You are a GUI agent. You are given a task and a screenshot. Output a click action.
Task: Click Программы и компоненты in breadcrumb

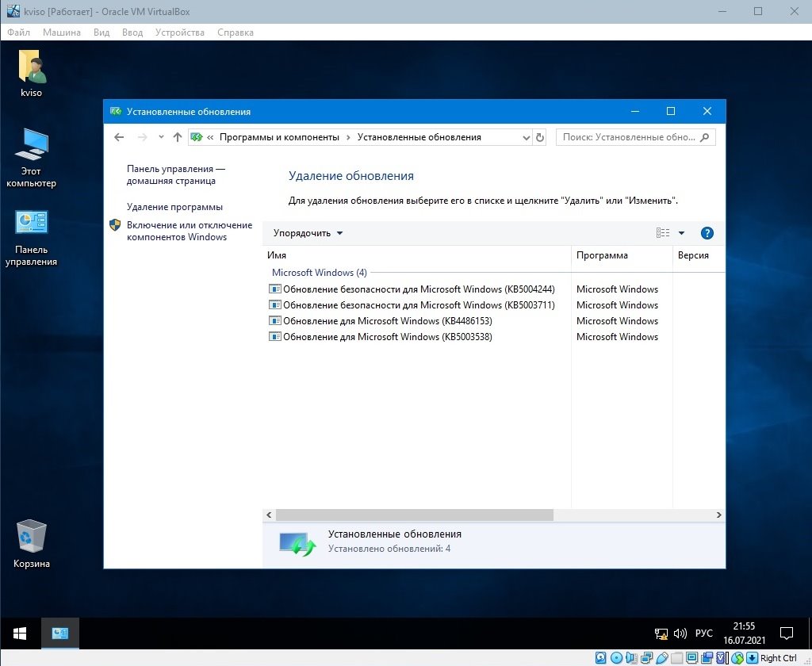(x=279, y=137)
